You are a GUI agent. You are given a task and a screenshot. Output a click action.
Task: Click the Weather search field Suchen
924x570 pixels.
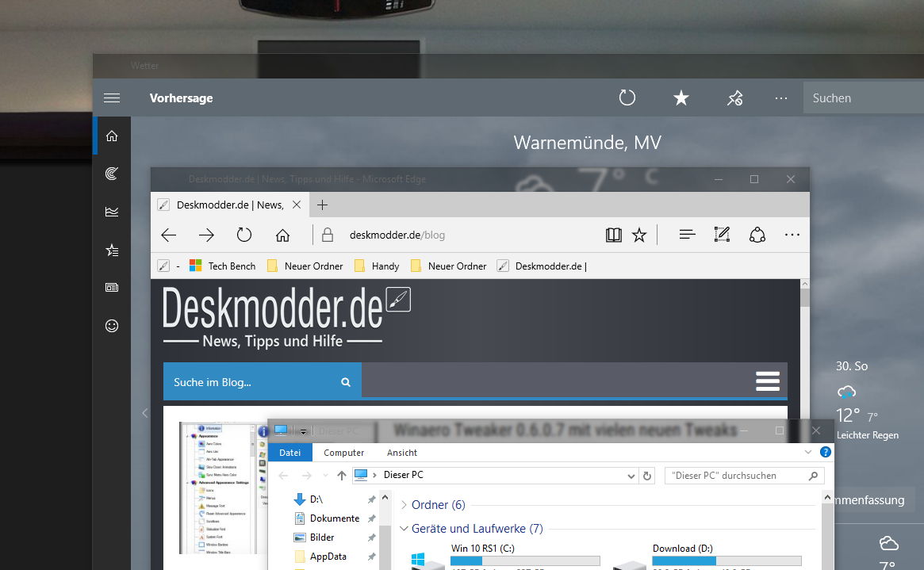coord(863,98)
